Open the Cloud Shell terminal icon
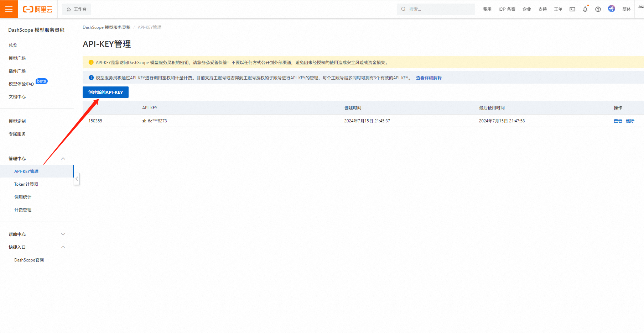The width and height of the screenshot is (644, 333). point(572,9)
